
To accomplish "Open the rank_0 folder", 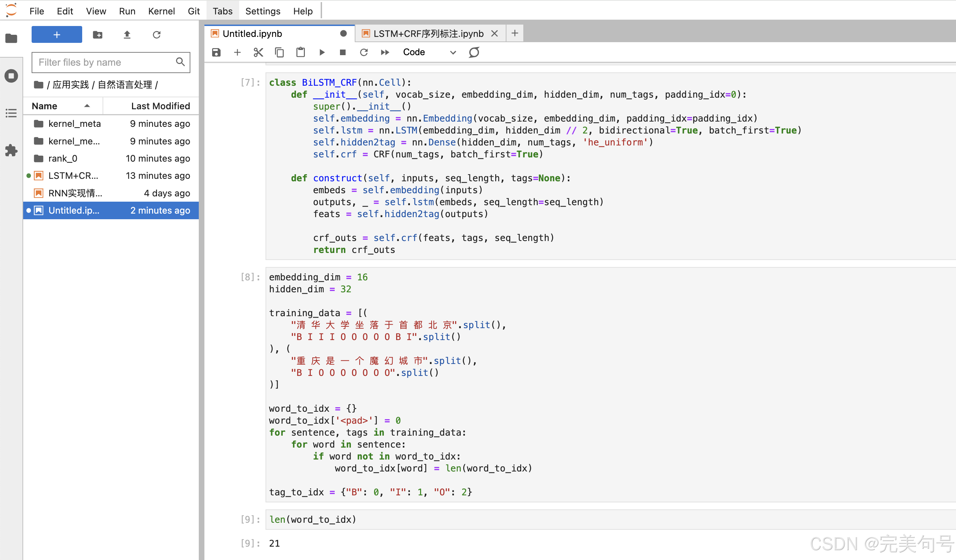I will coord(63,158).
